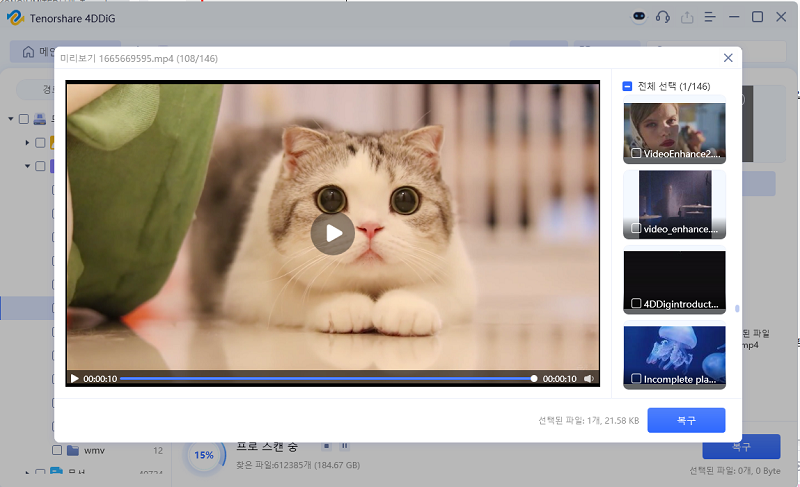Check the VideoEnhance2 video checkbox

pyautogui.click(x=634, y=154)
